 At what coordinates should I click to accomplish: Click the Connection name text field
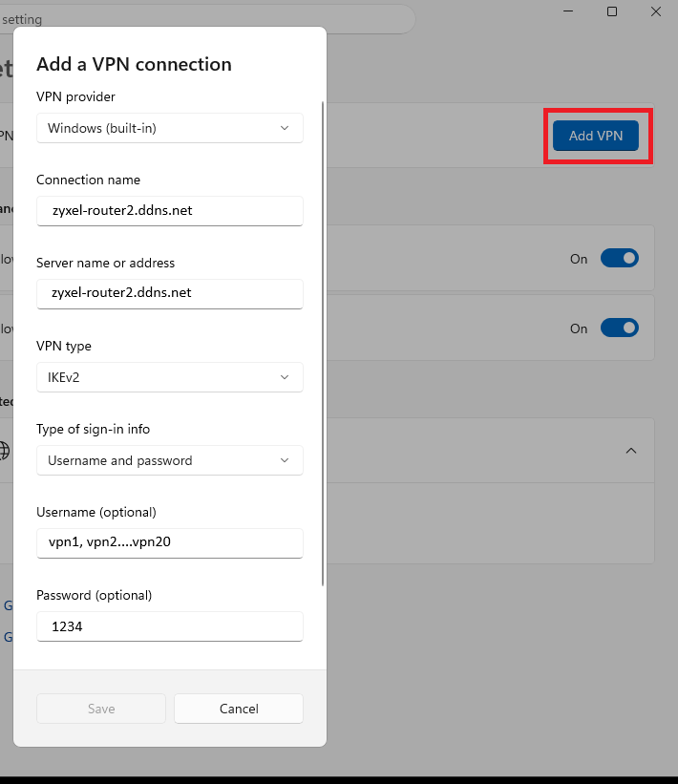tap(170, 210)
